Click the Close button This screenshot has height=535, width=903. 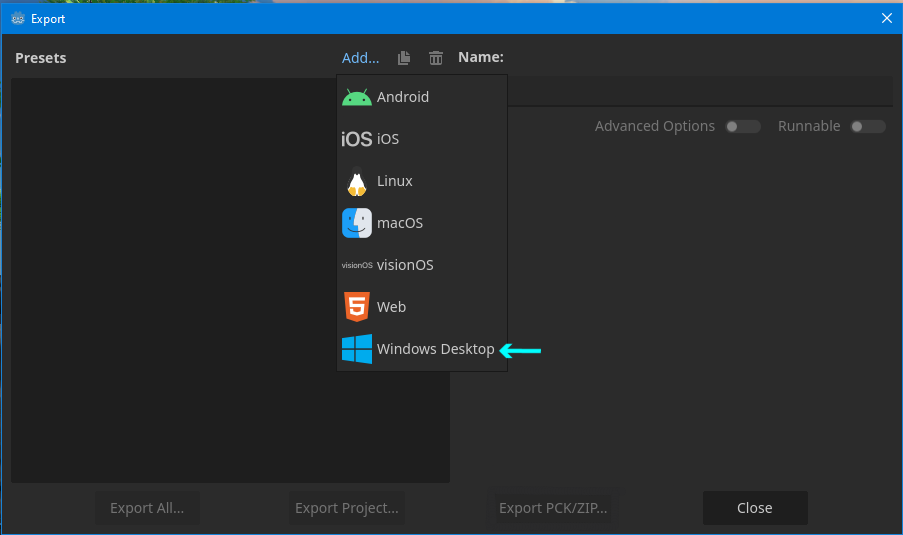755,508
